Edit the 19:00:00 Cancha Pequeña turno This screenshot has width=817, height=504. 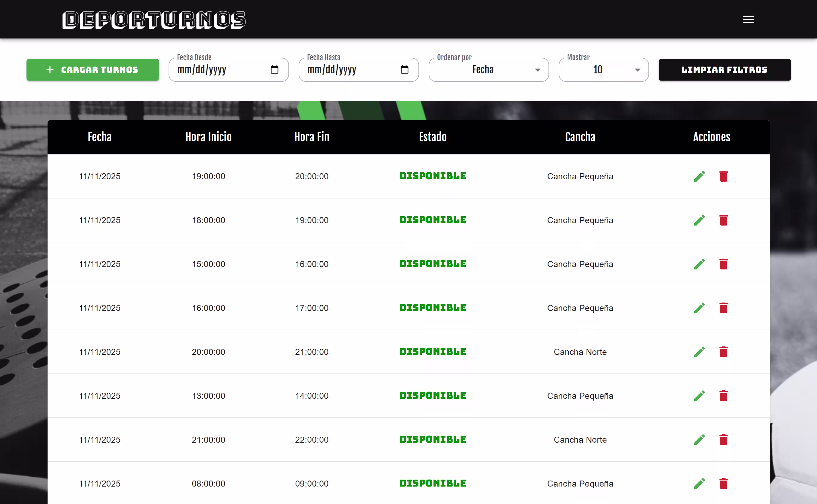pos(699,176)
